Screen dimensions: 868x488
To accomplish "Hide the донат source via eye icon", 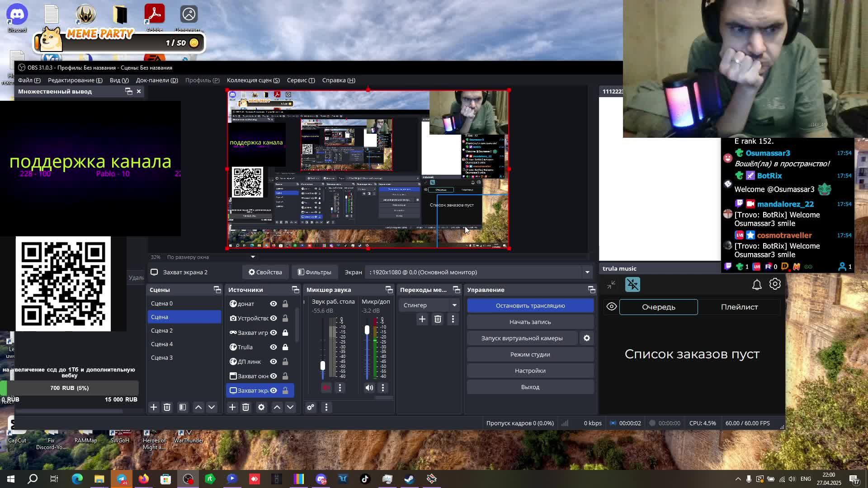I will click(x=274, y=304).
